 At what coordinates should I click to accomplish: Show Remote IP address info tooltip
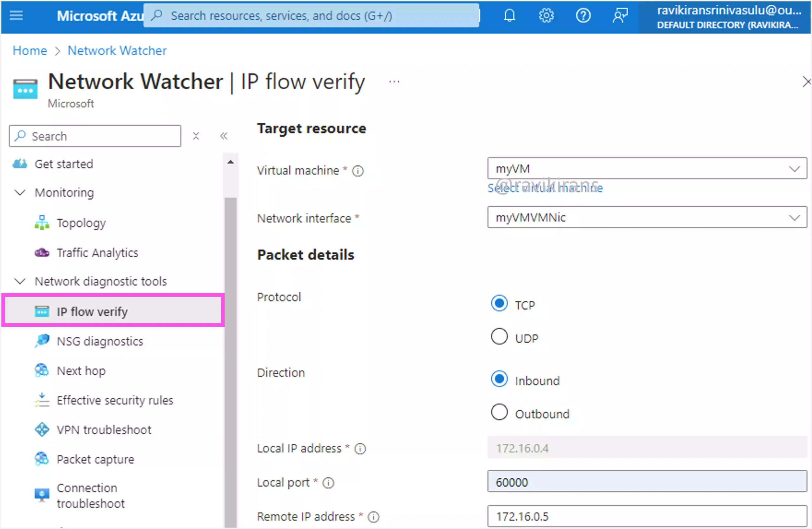(x=374, y=517)
